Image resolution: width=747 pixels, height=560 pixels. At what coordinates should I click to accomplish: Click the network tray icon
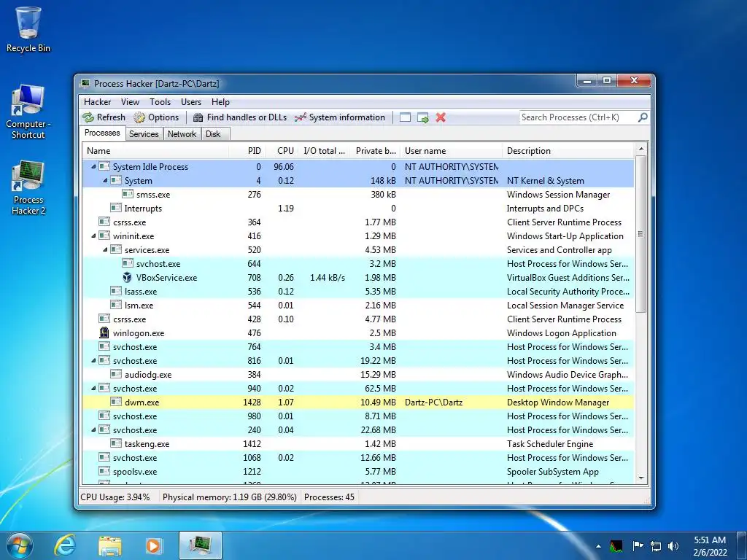656,546
